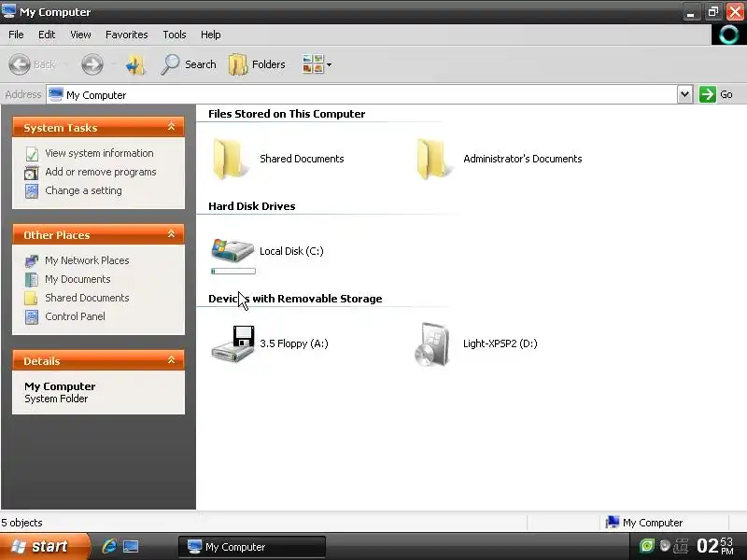
Task: Click the Control Panel sidebar icon
Action: pyautogui.click(x=32, y=316)
